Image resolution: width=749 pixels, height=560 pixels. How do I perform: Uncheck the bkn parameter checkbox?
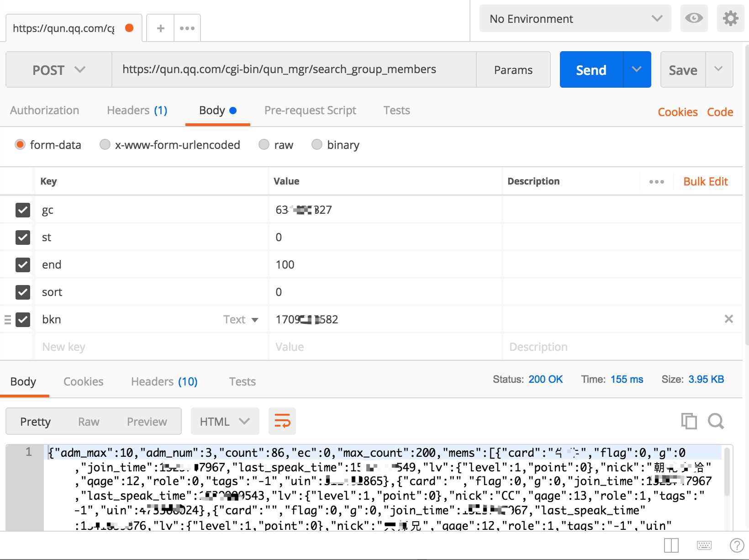click(23, 319)
